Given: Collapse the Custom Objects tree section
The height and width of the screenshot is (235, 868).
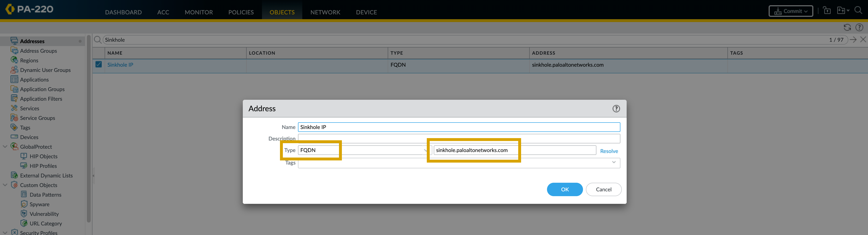Looking at the screenshot, I should coord(5,185).
